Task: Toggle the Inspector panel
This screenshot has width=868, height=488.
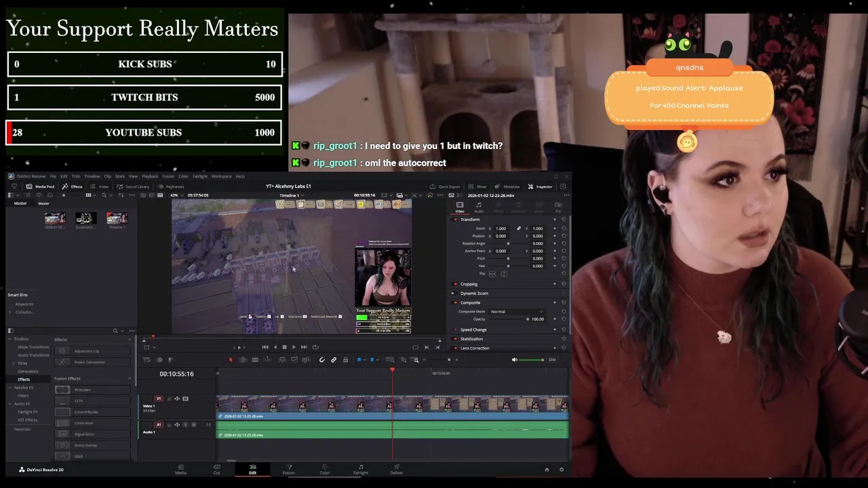Action: (540, 186)
